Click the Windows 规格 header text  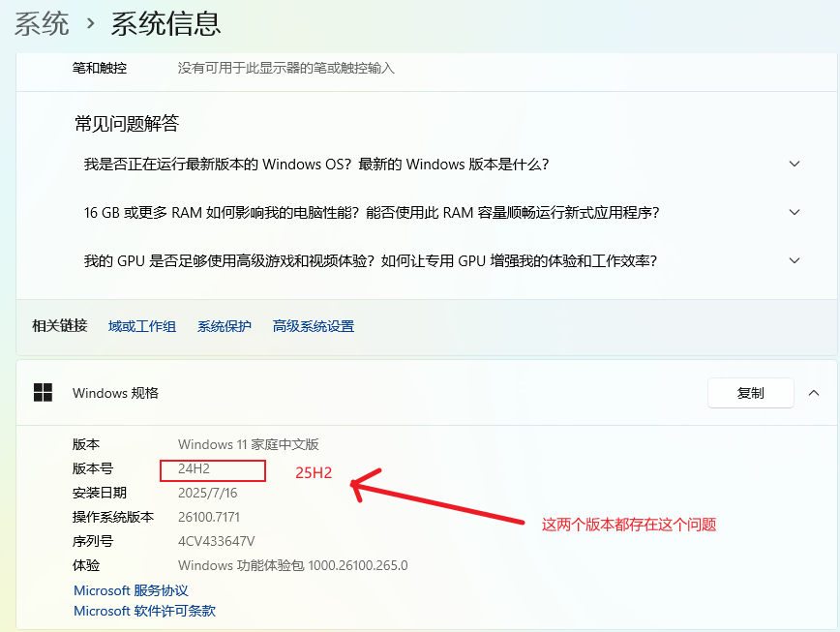116,393
